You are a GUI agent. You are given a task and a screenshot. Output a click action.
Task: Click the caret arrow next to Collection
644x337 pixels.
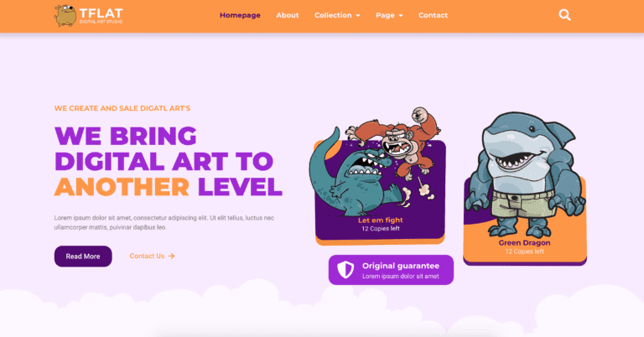tap(358, 16)
